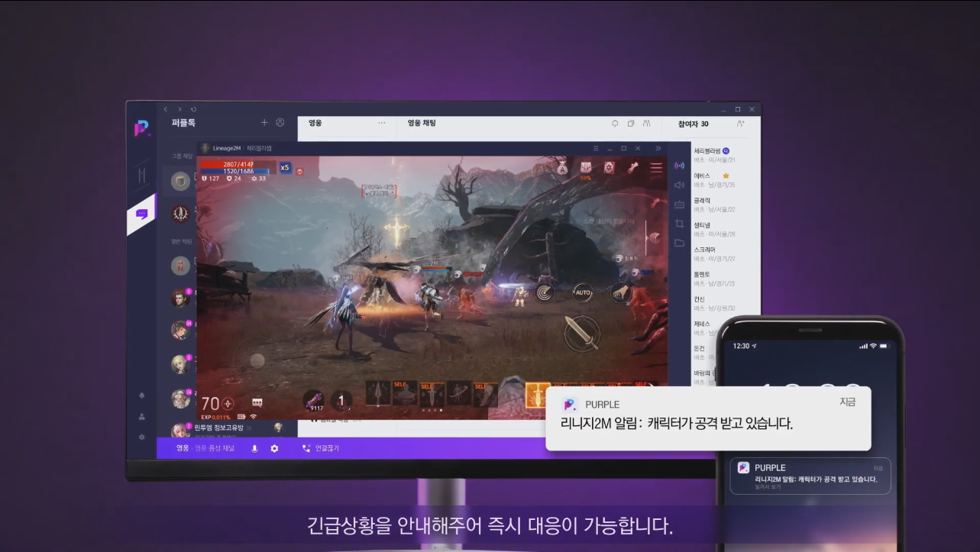980x552 pixels.
Task: Open the in-game chat bubble icon
Action: [257, 402]
